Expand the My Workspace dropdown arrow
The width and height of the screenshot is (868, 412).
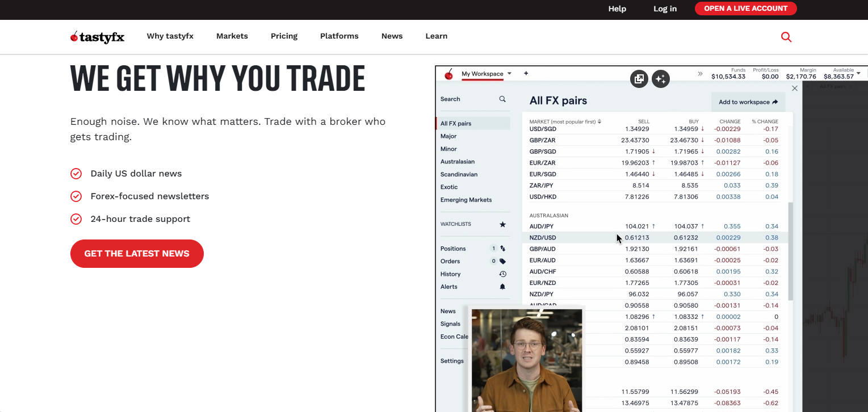pyautogui.click(x=509, y=74)
